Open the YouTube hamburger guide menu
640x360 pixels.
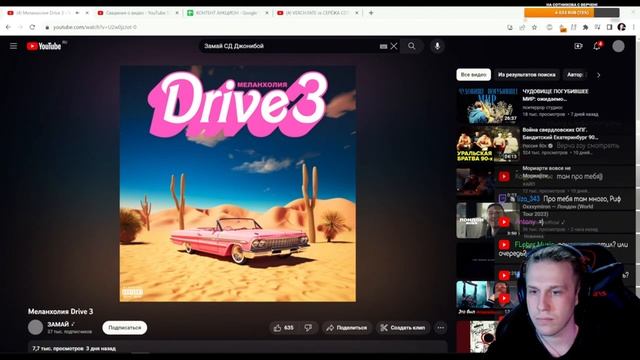coord(13,46)
